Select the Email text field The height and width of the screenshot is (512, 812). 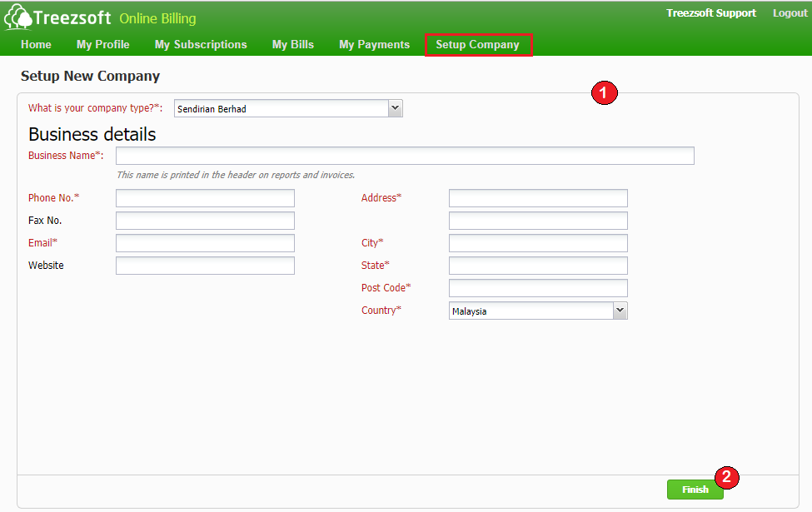205,243
